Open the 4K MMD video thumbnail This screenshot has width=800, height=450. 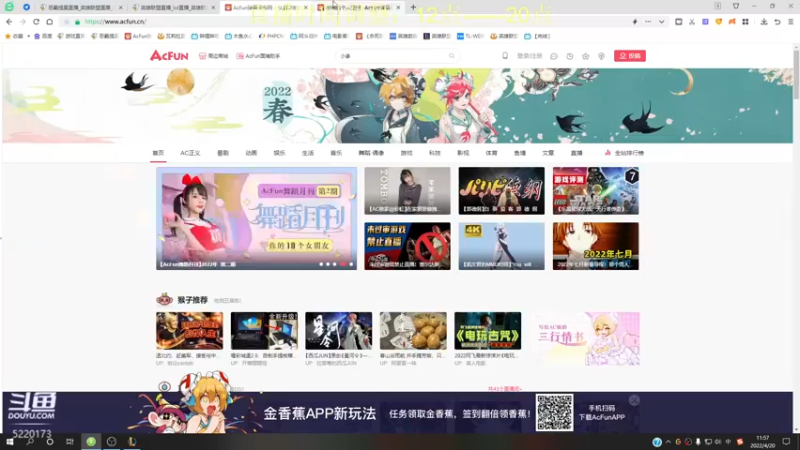click(x=502, y=246)
